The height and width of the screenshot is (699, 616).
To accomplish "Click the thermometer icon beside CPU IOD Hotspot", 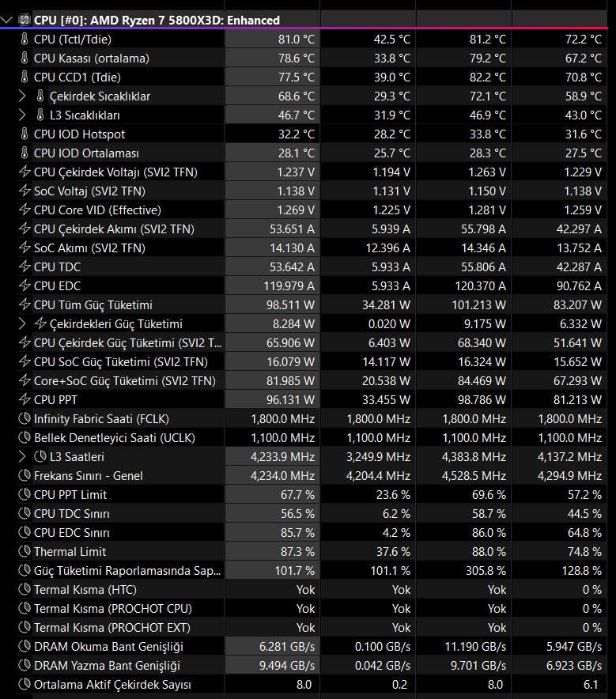I will pyautogui.click(x=25, y=134).
